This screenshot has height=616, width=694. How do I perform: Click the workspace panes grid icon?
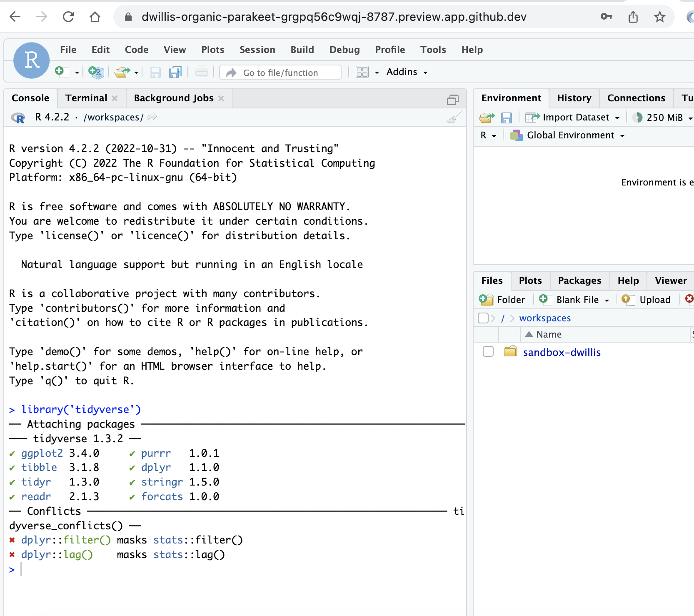(x=362, y=72)
